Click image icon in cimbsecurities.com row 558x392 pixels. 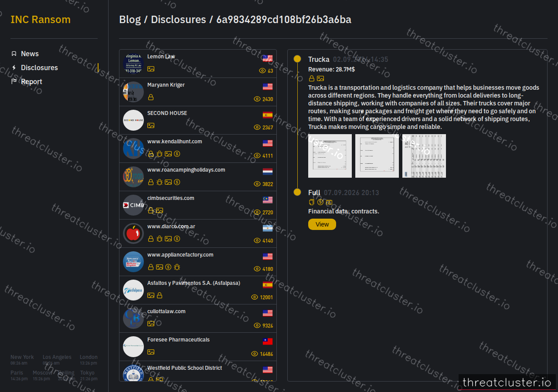tap(160, 210)
